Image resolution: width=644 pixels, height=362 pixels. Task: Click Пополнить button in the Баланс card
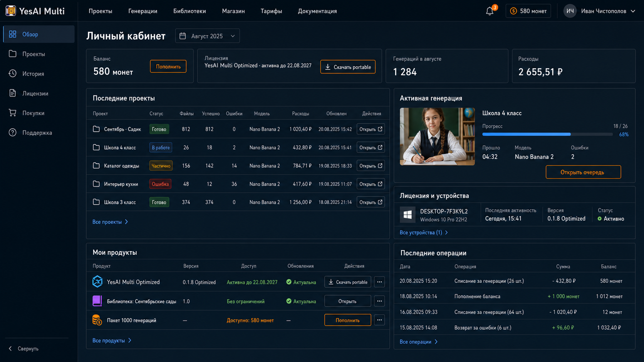click(x=168, y=67)
